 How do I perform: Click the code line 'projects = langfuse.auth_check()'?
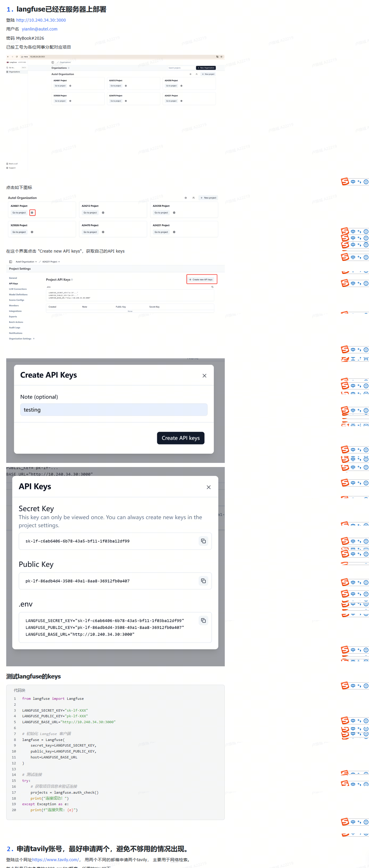64,792
